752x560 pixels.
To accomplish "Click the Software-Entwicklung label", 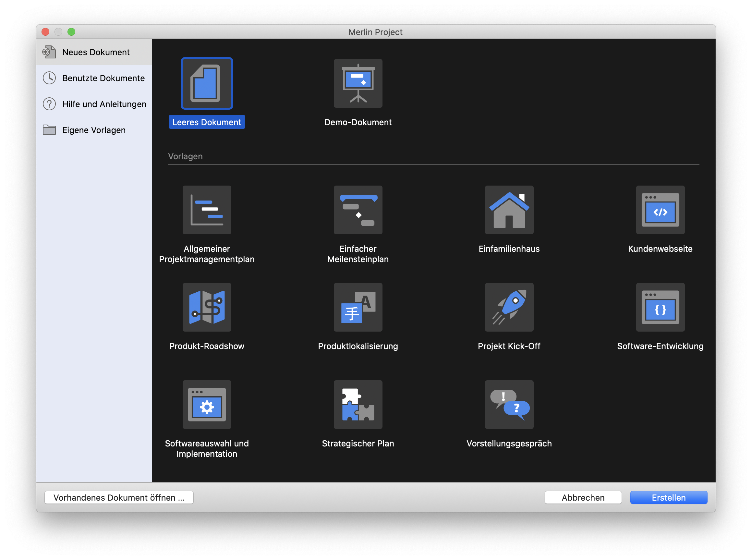I will tap(660, 346).
